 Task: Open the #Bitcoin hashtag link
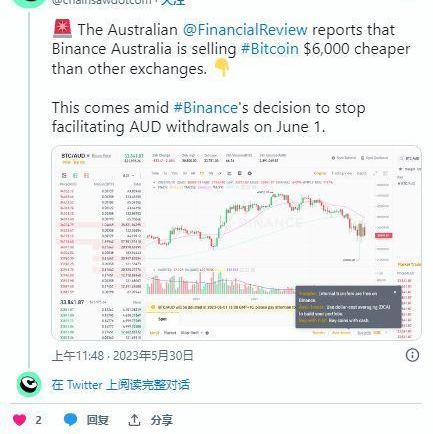pyautogui.click(x=270, y=49)
